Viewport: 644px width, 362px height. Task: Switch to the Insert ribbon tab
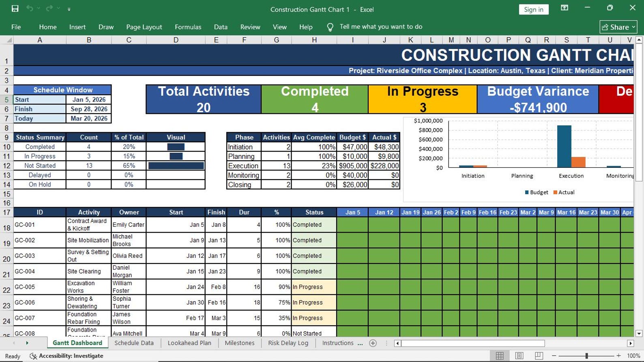[x=77, y=27]
